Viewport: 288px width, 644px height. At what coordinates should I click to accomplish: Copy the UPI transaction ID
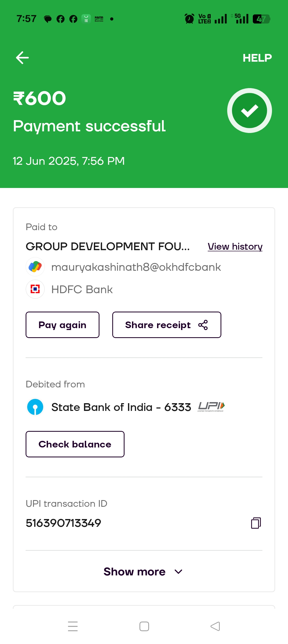point(256,523)
